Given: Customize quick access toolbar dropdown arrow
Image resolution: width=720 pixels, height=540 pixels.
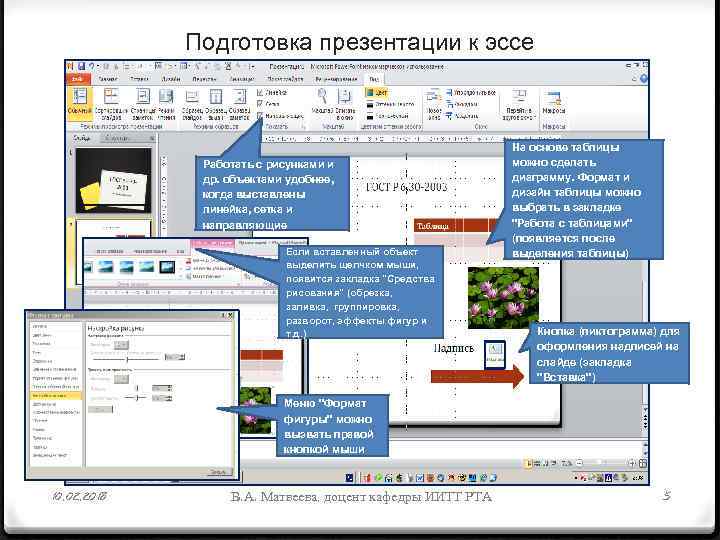Looking at the screenshot, I should 253,67.
